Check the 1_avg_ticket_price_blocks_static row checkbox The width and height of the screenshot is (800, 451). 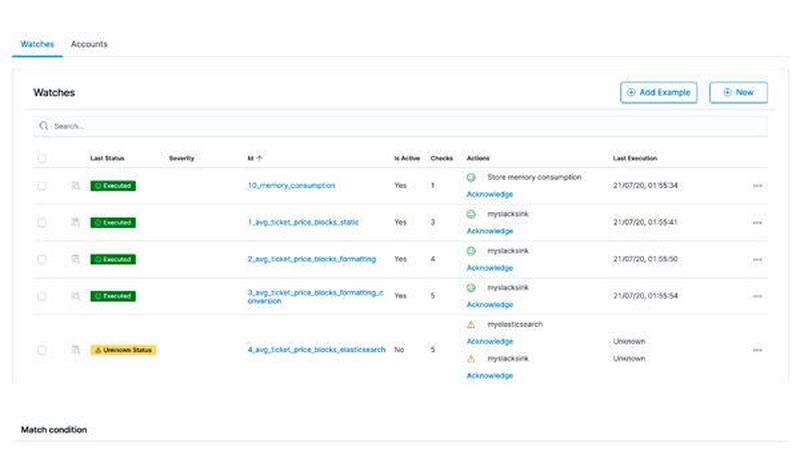(x=42, y=222)
